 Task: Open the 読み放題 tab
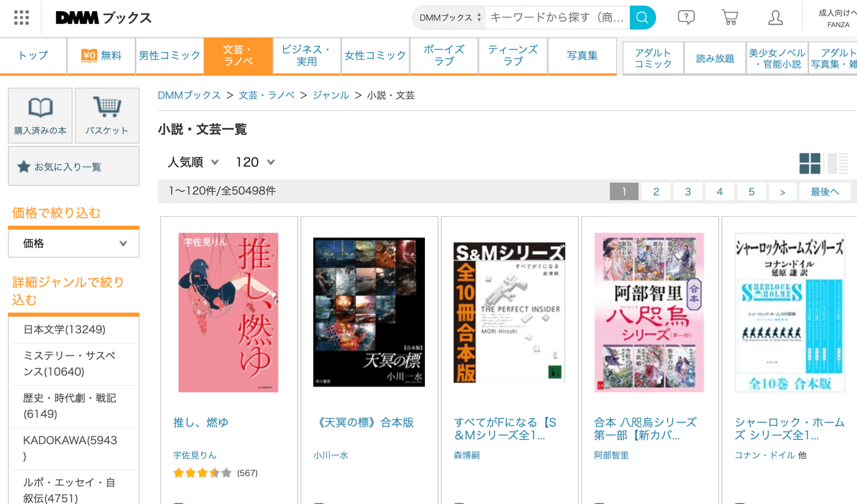(x=715, y=58)
